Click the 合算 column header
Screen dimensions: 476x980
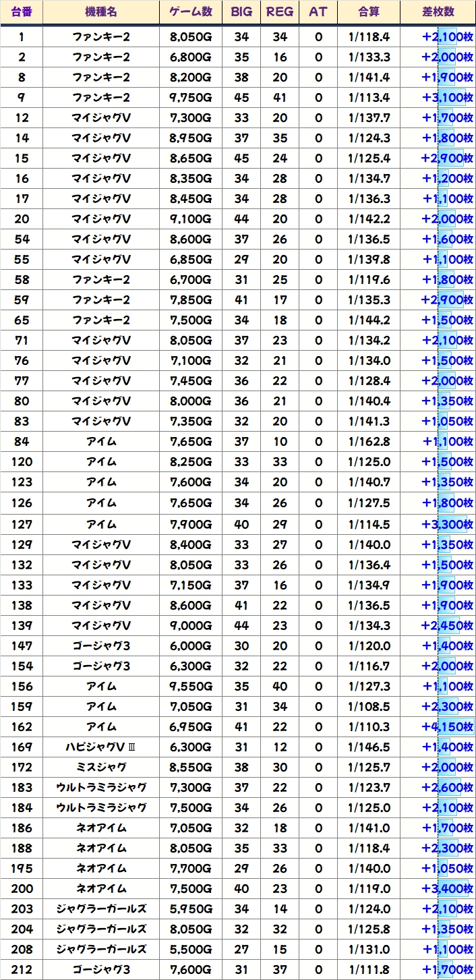369,12
